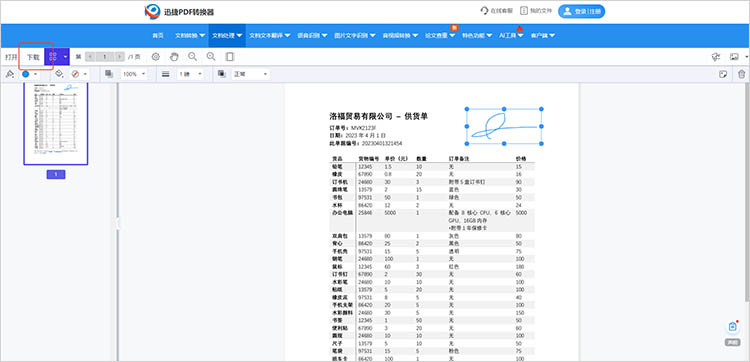Go to next page with right arrow
Viewport: 750px width, 362px height.
[x=120, y=57]
